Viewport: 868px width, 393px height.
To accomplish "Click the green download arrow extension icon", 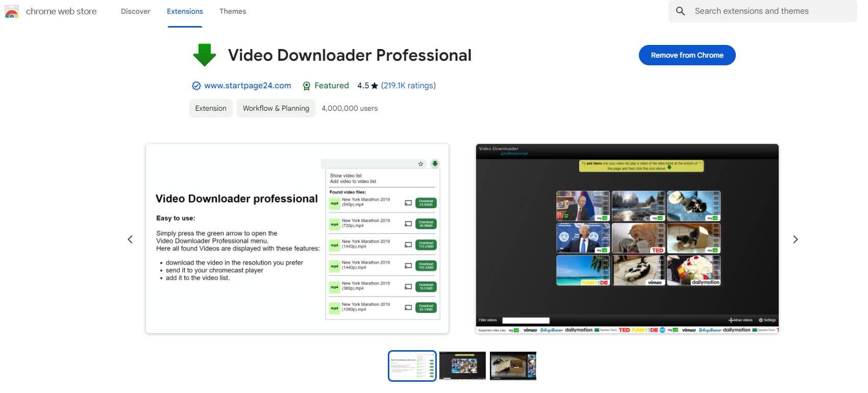I will [205, 55].
